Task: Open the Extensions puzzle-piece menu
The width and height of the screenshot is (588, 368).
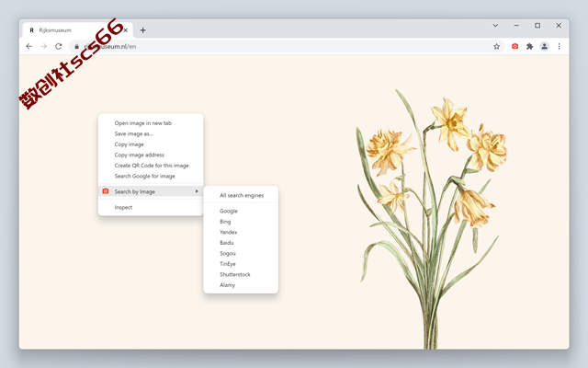Action: click(x=529, y=46)
